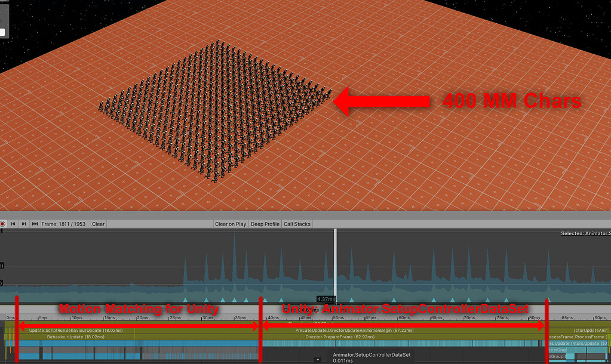This screenshot has height=364, width=611.
Task: Select the previous frame arrow icon
Action: [x=14, y=224]
